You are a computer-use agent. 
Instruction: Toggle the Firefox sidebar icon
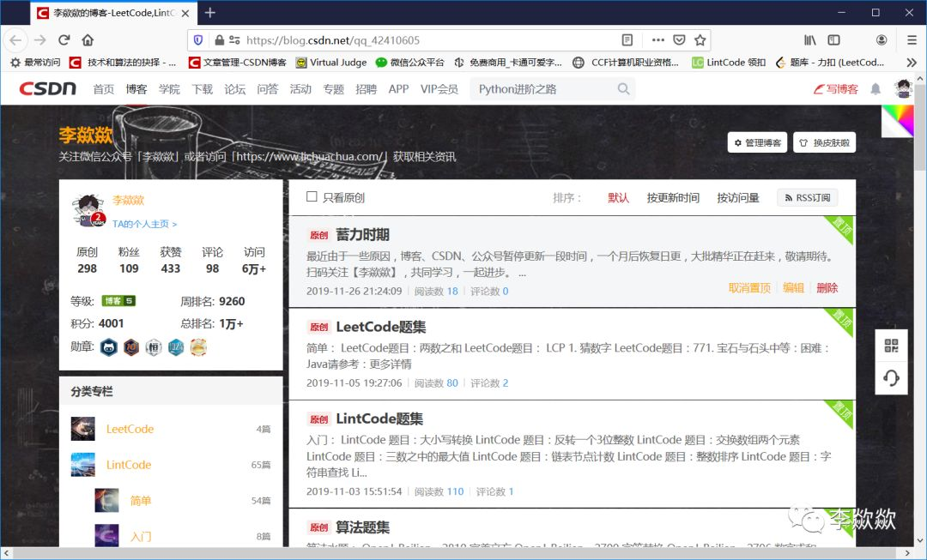[833, 39]
